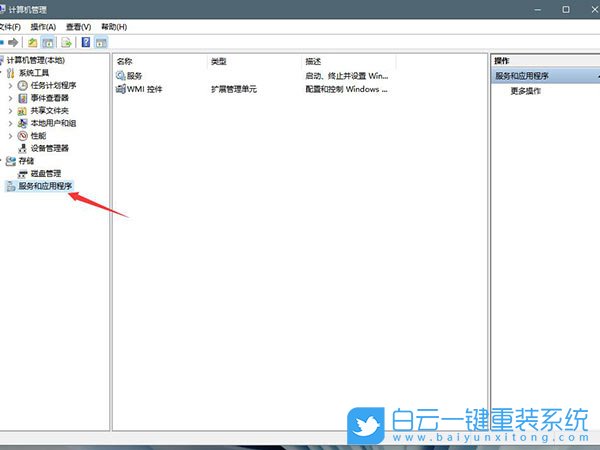Open the 文件(F) menu
The height and width of the screenshot is (450, 600).
tap(10, 27)
